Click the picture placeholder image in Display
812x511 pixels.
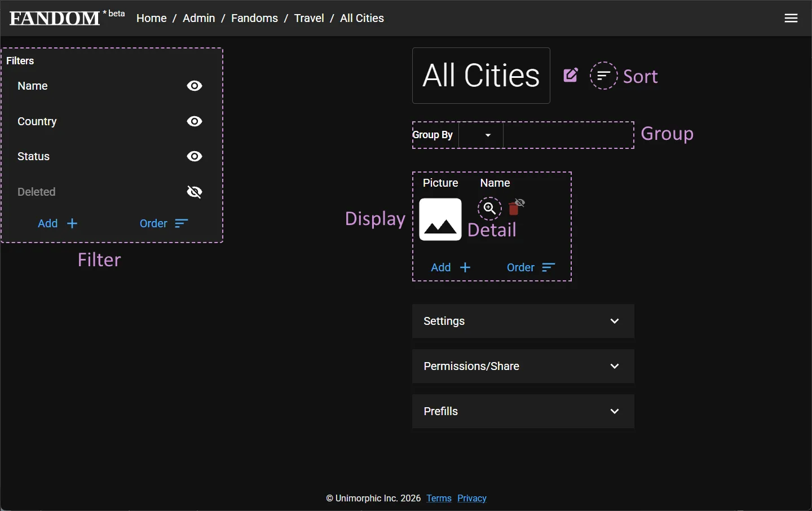tap(440, 219)
